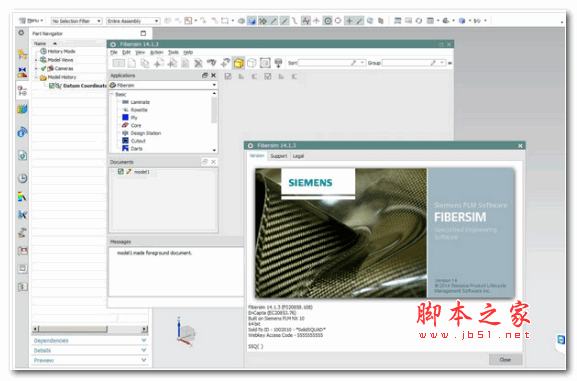The width and height of the screenshot is (577, 381).
Task: Select the Laminate item in Applications tree
Action: pyautogui.click(x=136, y=102)
